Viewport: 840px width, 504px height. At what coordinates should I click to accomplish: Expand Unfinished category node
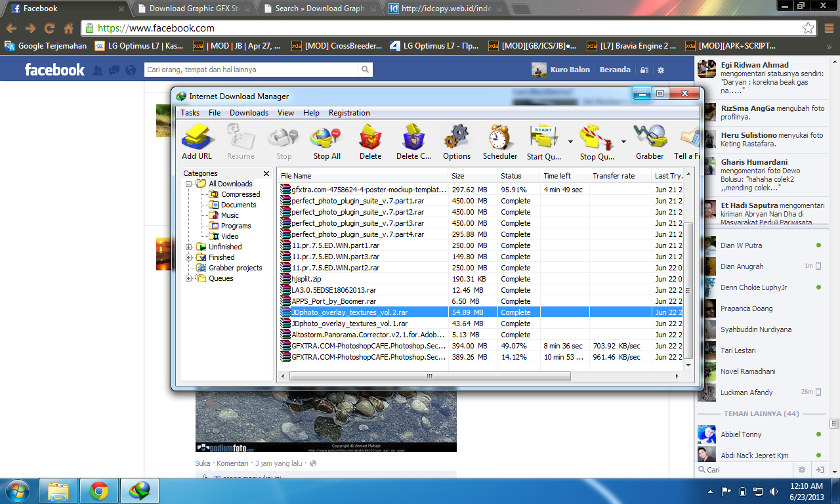[189, 247]
